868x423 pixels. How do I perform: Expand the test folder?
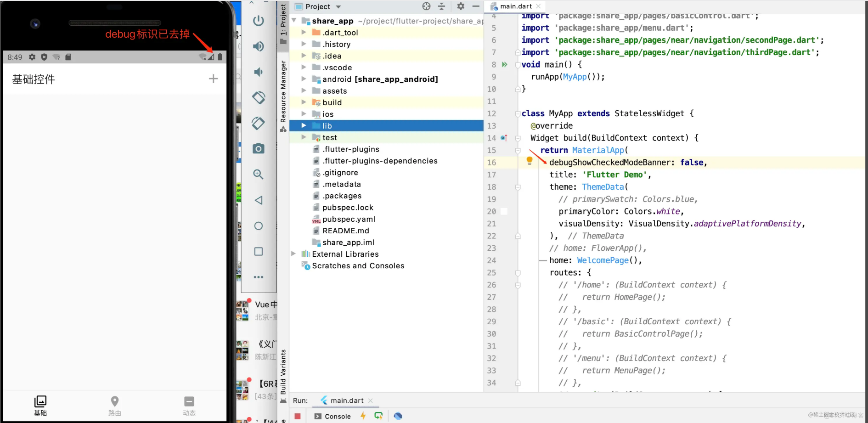(x=304, y=137)
